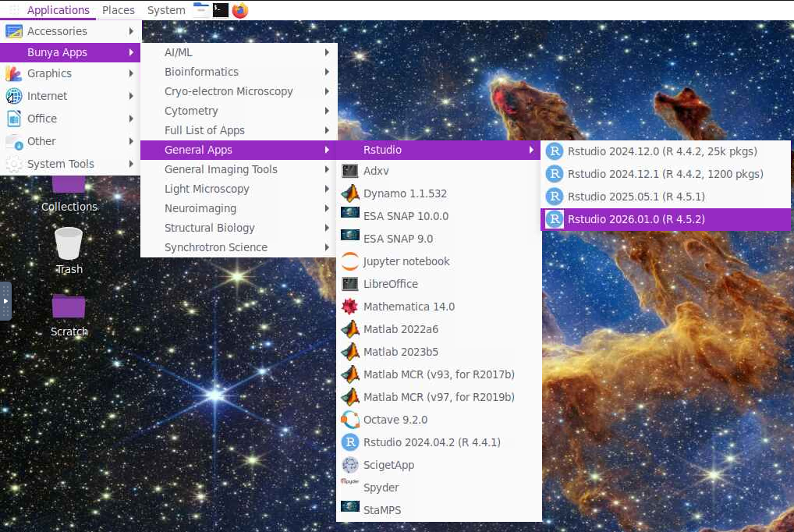
Task: Click the Jupyter notebook icon
Action: [350, 261]
